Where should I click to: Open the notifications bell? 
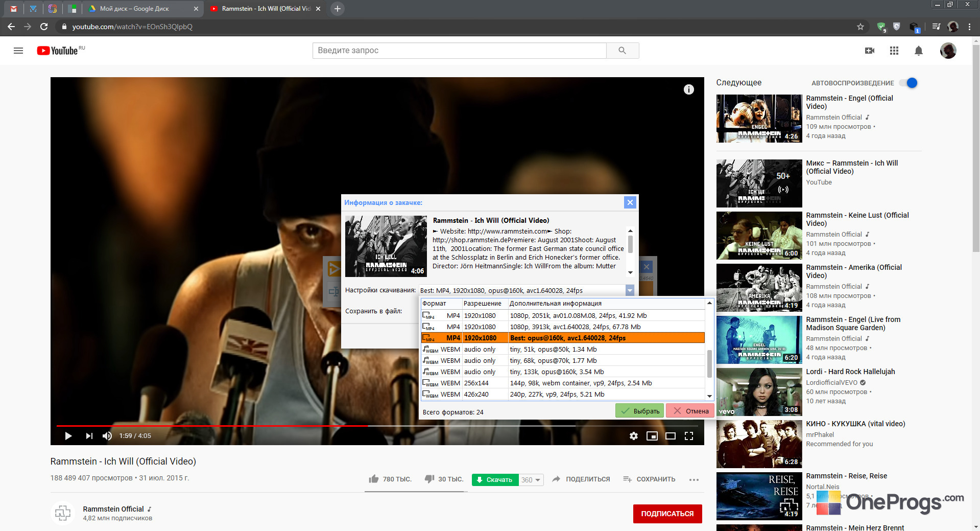click(918, 51)
